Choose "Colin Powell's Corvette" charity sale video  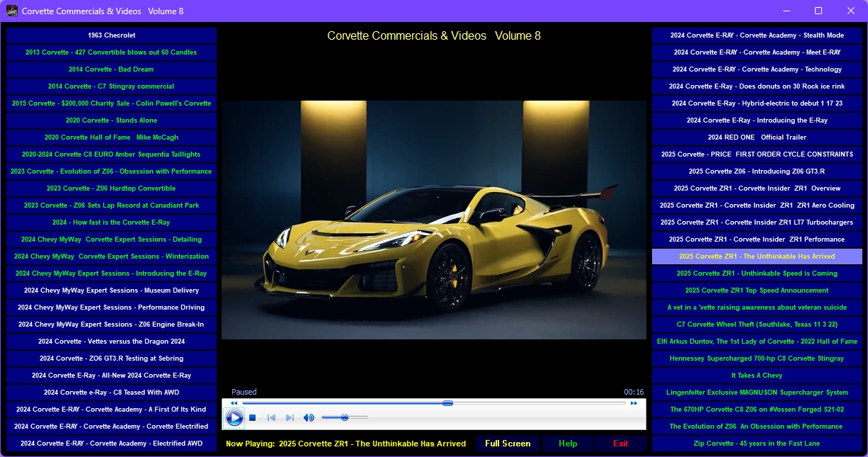111,103
